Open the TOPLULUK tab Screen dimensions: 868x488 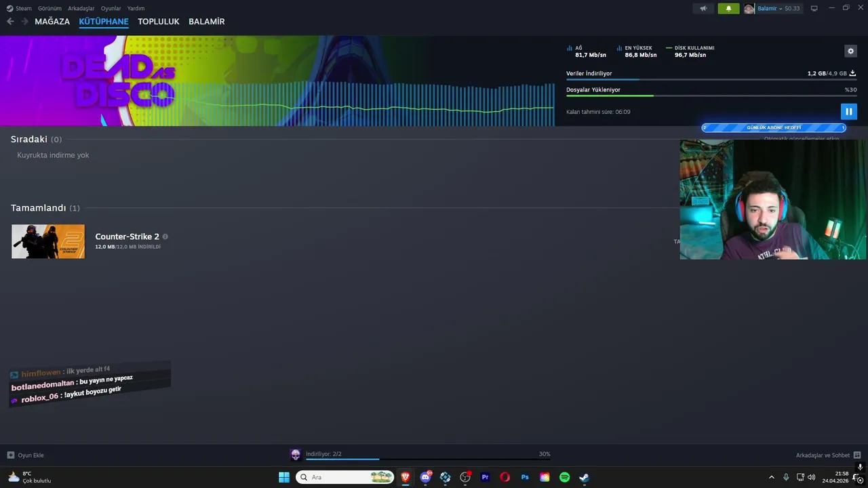[x=159, y=22]
